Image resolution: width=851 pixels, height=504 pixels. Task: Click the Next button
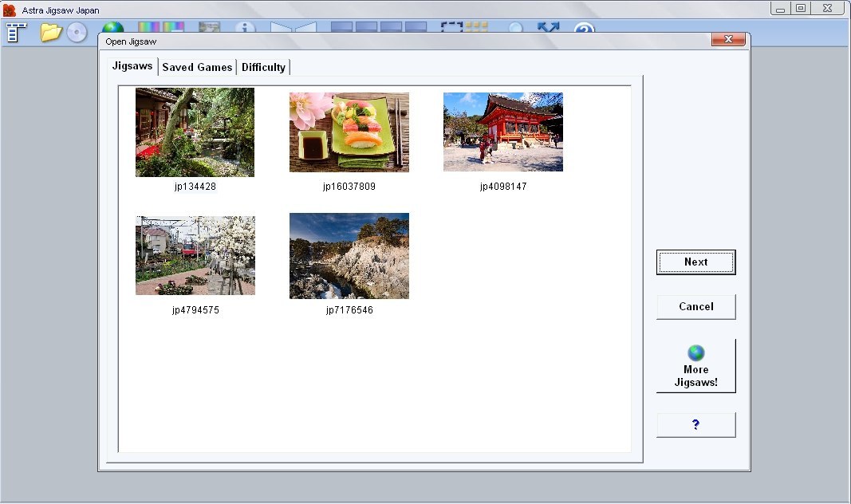tap(695, 262)
